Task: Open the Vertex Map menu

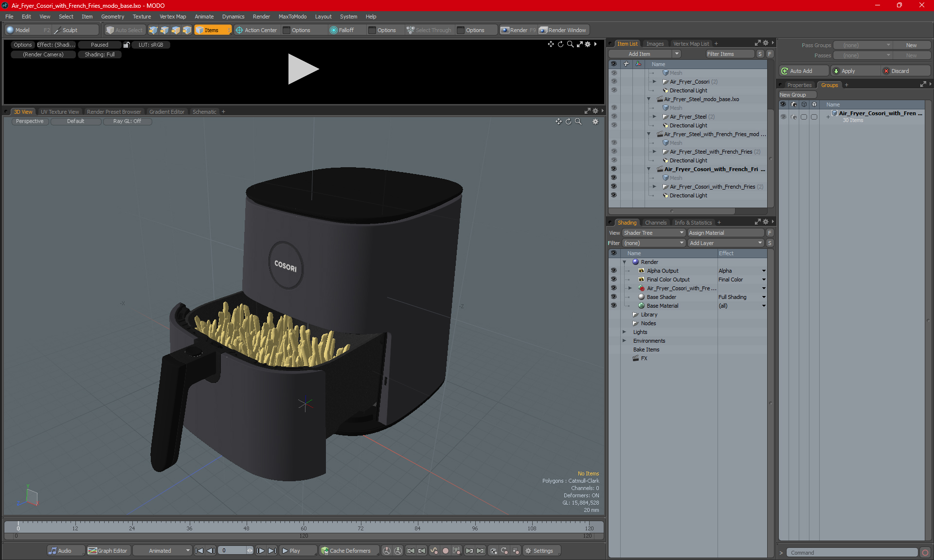Action: tap(173, 17)
